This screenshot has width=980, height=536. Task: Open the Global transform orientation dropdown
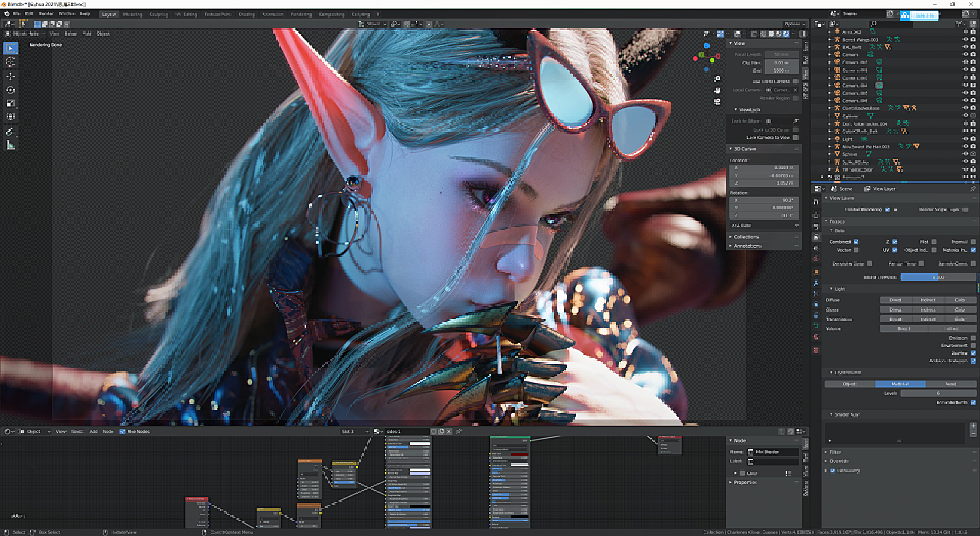[x=371, y=24]
